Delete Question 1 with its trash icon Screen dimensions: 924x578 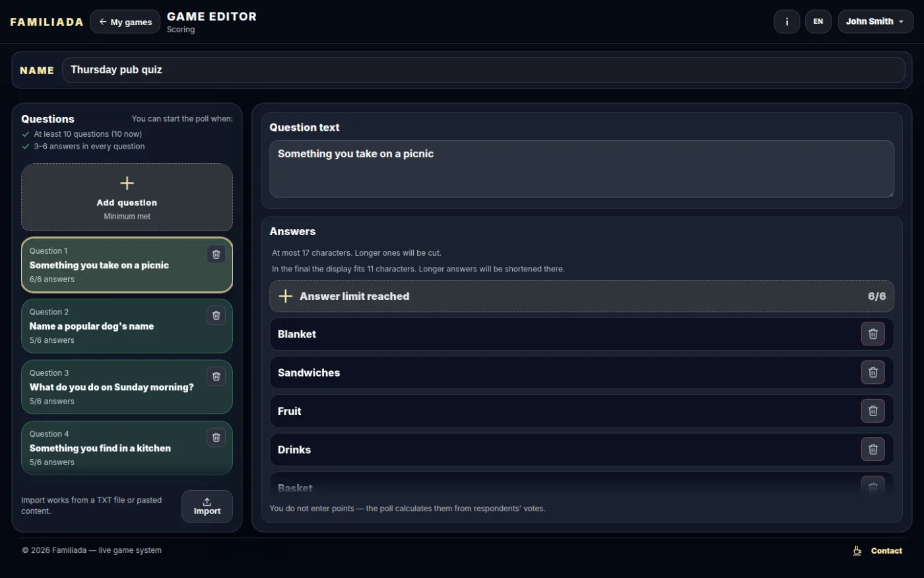coord(216,254)
